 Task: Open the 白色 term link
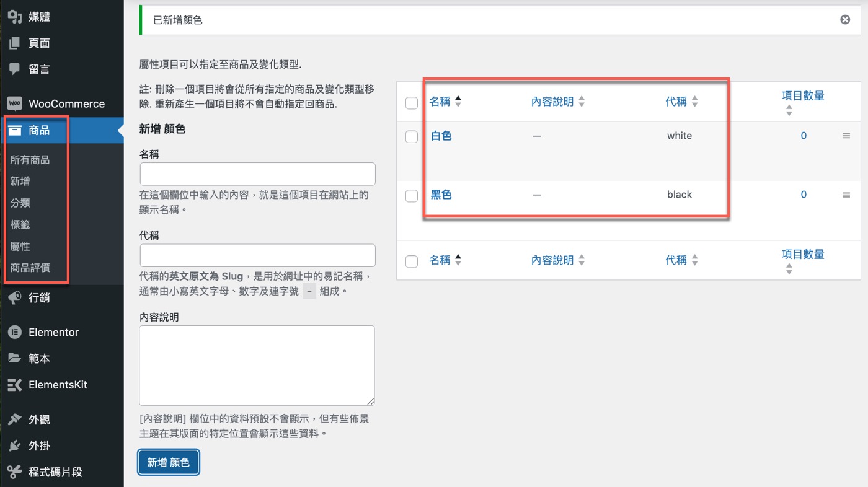[x=441, y=136]
